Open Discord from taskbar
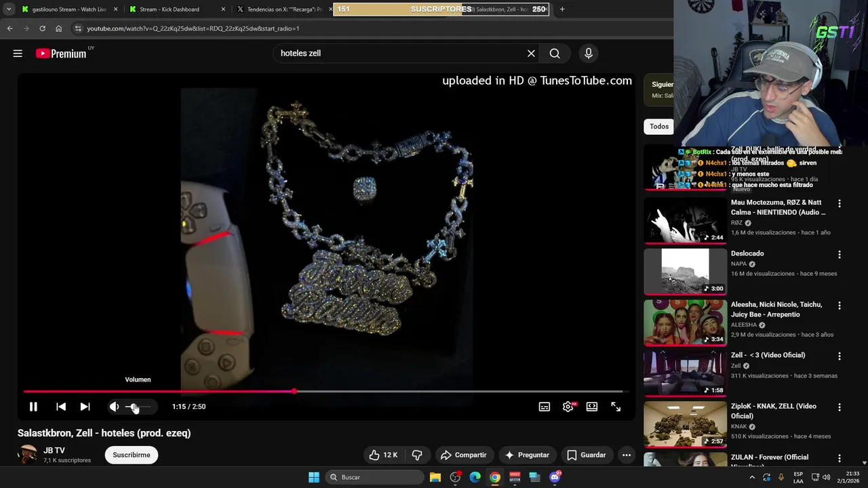 (x=555, y=477)
